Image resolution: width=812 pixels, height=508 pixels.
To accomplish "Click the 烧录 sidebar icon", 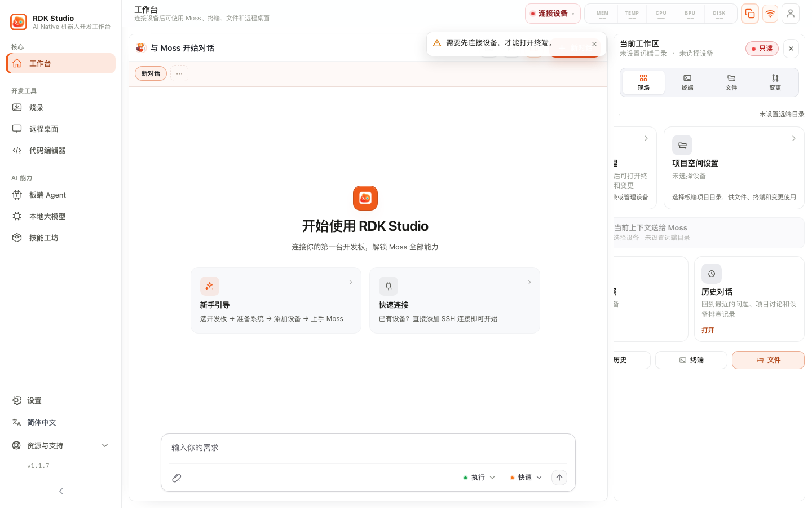I will (17, 107).
